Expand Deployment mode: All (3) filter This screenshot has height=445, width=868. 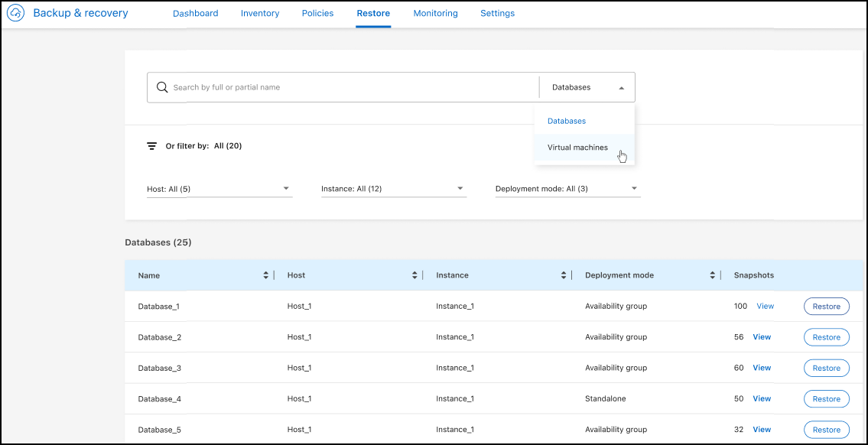click(634, 188)
